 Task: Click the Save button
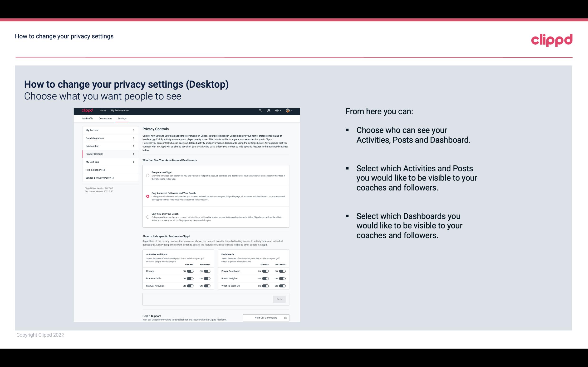click(279, 299)
